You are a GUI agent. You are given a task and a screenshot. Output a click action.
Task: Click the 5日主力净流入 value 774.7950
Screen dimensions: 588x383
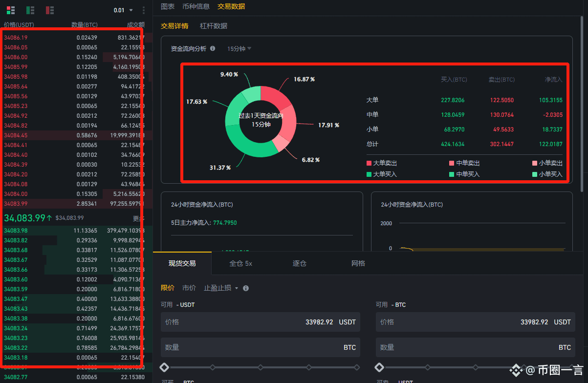click(x=225, y=223)
